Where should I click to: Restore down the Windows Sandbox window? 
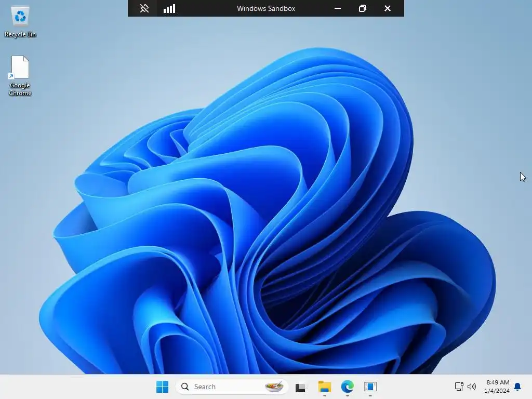(x=362, y=8)
